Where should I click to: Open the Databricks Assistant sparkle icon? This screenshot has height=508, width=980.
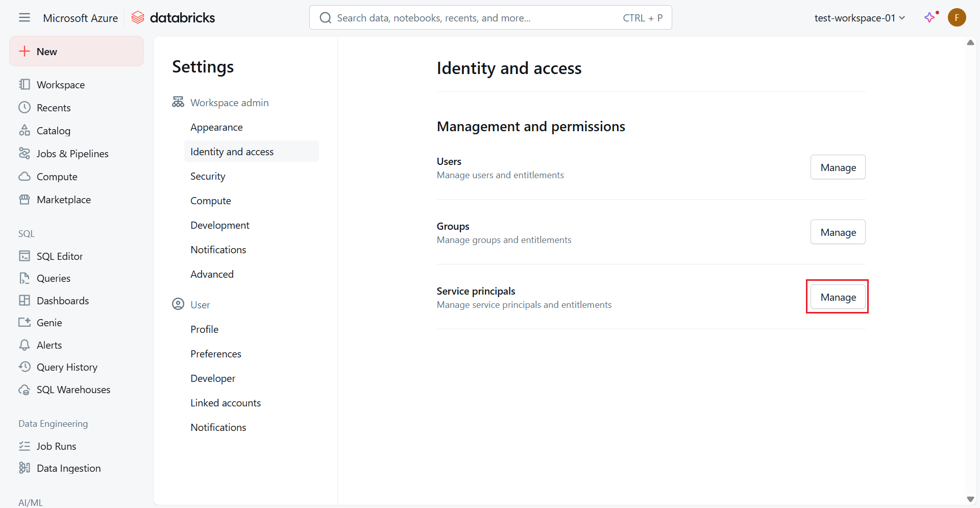(x=930, y=17)
